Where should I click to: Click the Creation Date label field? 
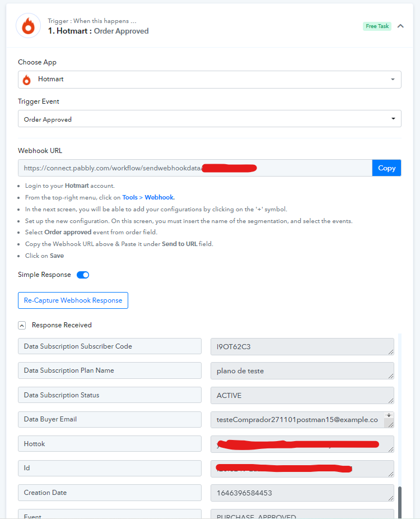point(110,493)
